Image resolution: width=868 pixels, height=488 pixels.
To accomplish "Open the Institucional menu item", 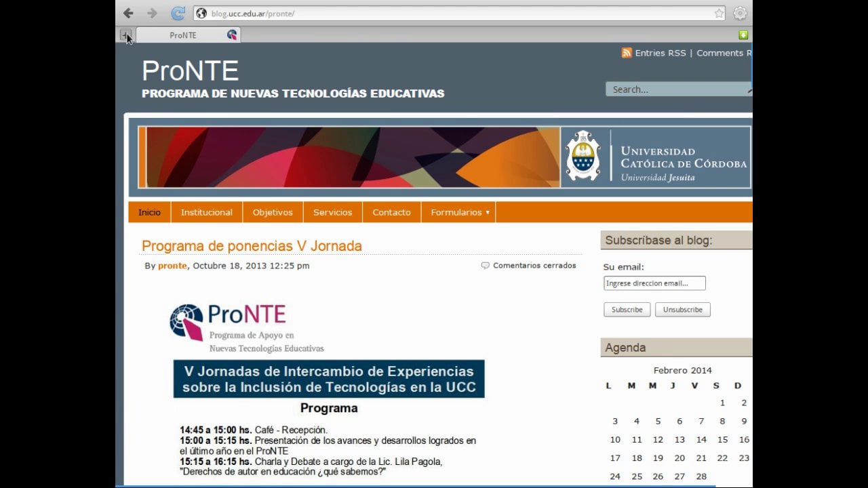I will pyautogui.click(x=207, y=212).
